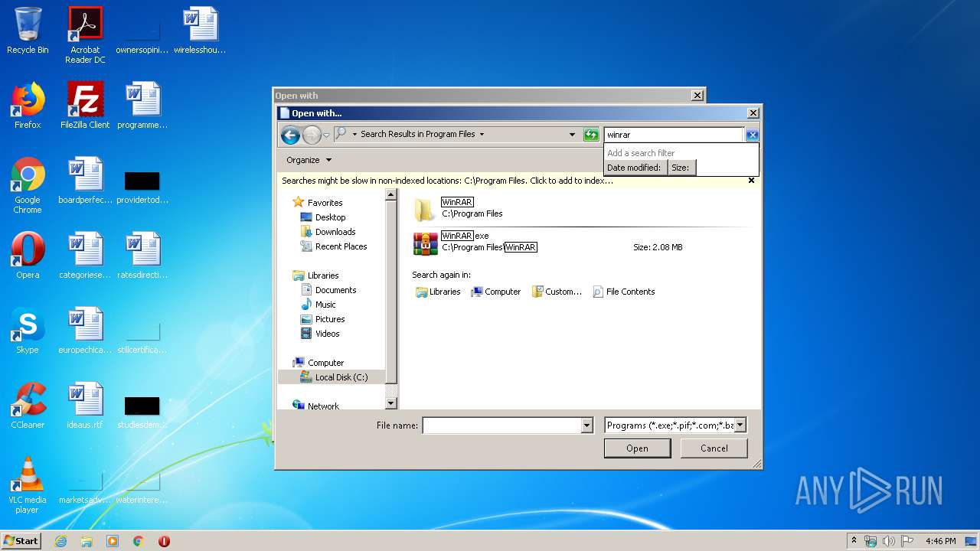Click the winrar search box
Image resolution: width=980 pixels, height=551 pixels.
pos(674,135)
